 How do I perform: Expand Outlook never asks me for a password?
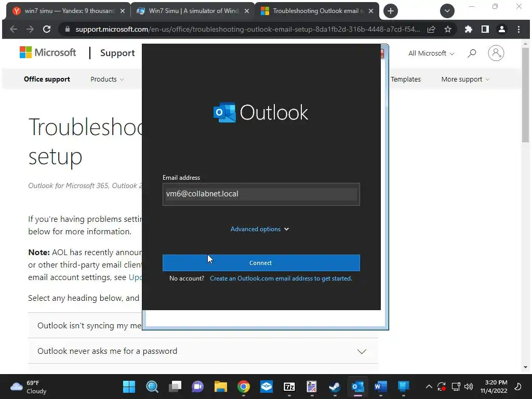pos(203,351)
